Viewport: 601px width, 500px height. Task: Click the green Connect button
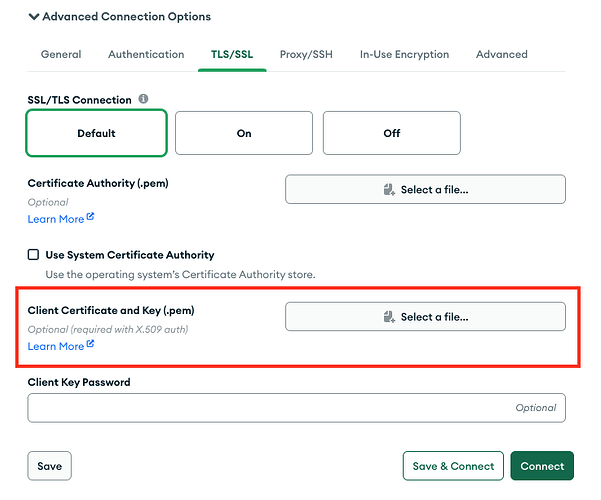pos(542,466)
